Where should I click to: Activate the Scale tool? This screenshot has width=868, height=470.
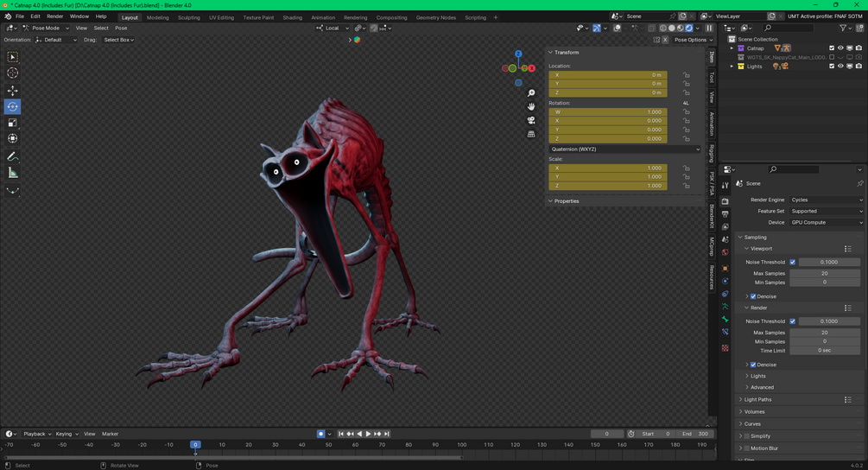(13, 123)
